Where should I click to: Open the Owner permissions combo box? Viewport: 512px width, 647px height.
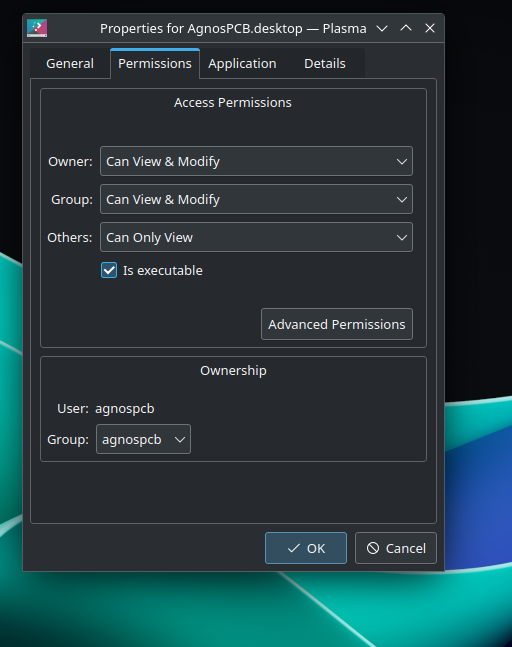point(256,161)
